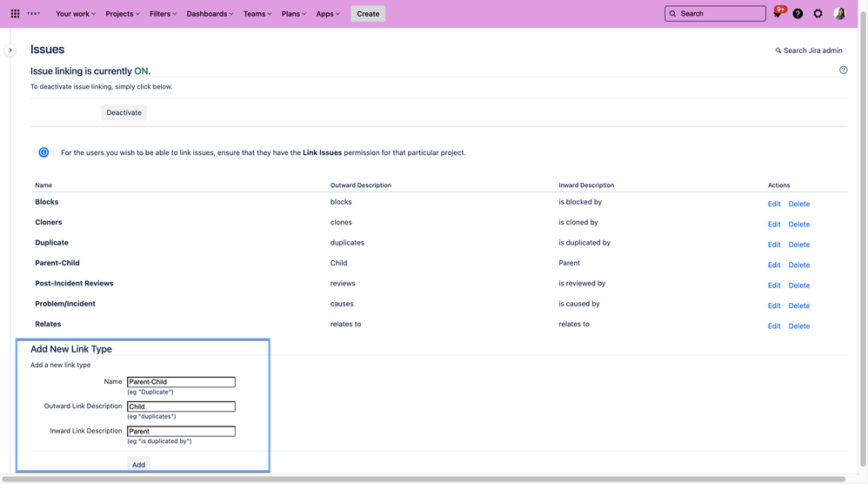This screenshot has height=484, width=868.
Task: Expand the sidebar with the arrow toggle
Action: point(10,50)
